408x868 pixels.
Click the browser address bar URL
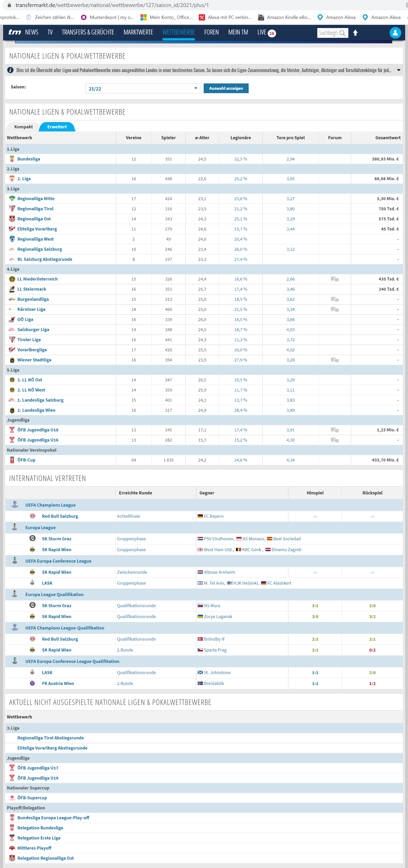pyautogui.click(x=112, y=5)
